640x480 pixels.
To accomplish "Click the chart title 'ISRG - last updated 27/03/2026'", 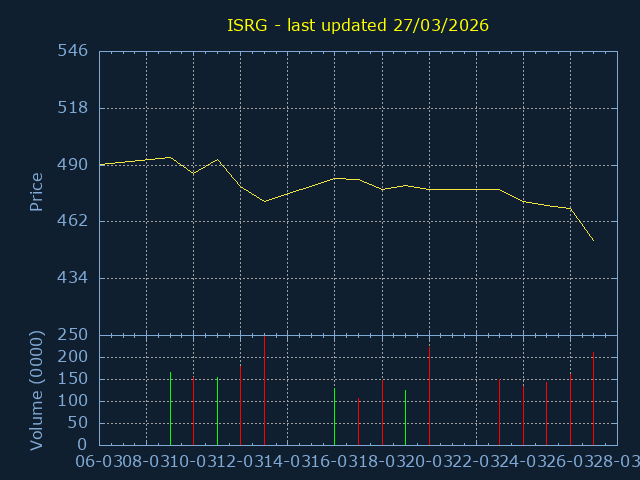I will click(358, 25).
